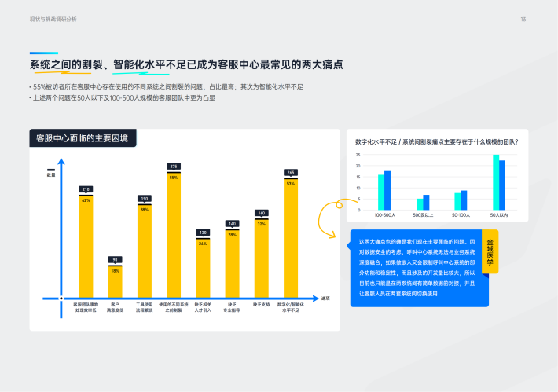Click the dark blue 50人以内 bar
The height and width of the screenshot is (392, 558).
pyautogui.click(x=502, y=185)
